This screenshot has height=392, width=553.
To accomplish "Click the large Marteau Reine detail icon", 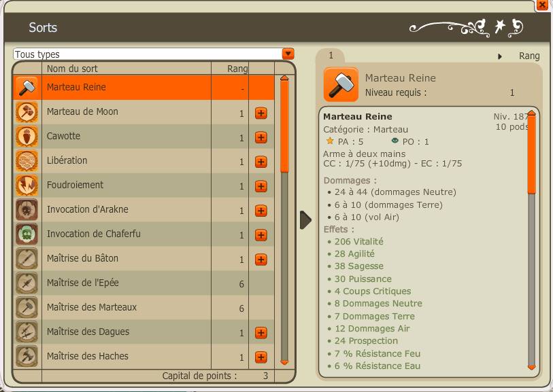I will pos(341,84).
